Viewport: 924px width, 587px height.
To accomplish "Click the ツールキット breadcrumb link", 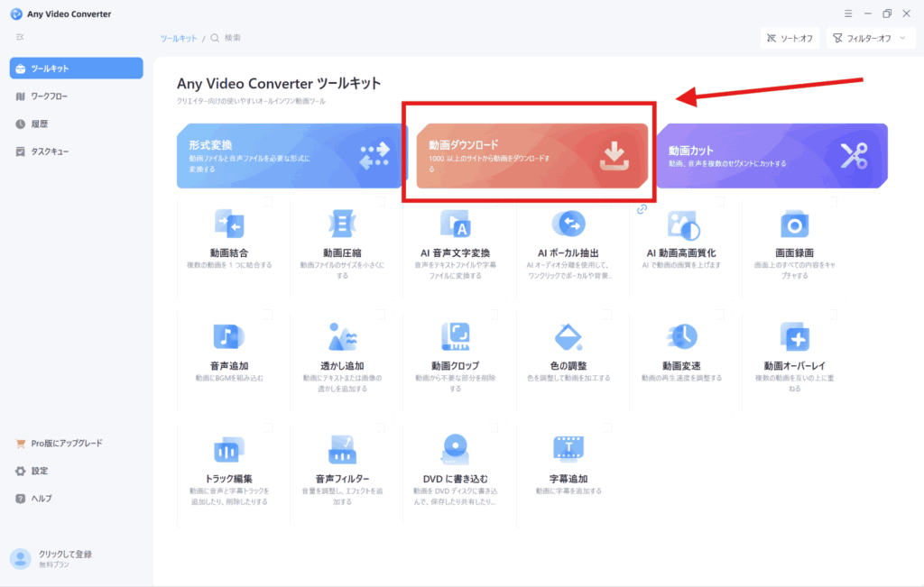I will (179, 38).
